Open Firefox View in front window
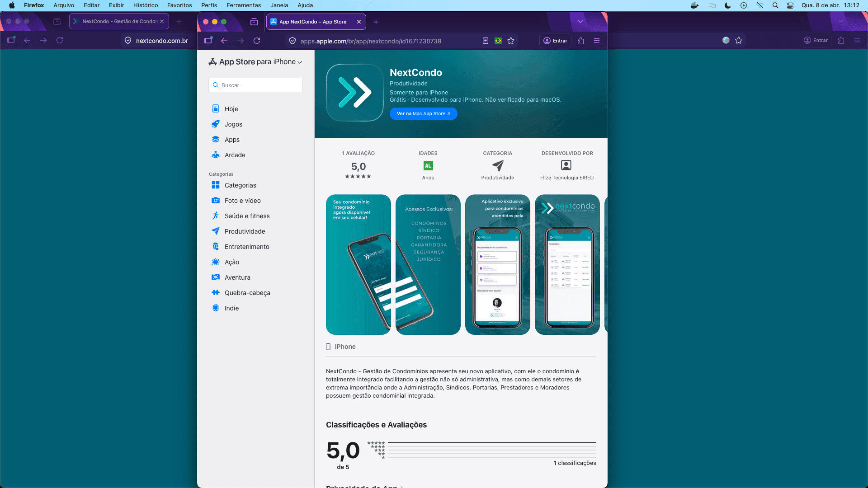This screenshot has width=868, height=488. (x=254, y=22)
